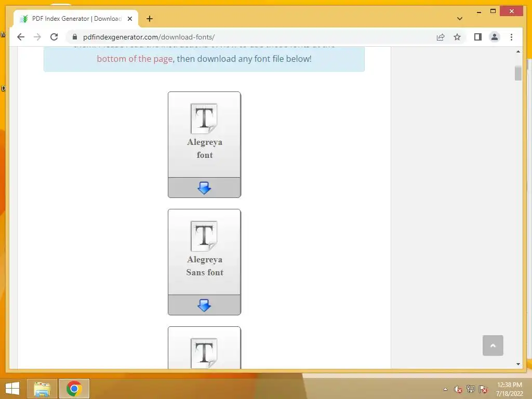Open the muted volume tray icon

coord(458,389)
